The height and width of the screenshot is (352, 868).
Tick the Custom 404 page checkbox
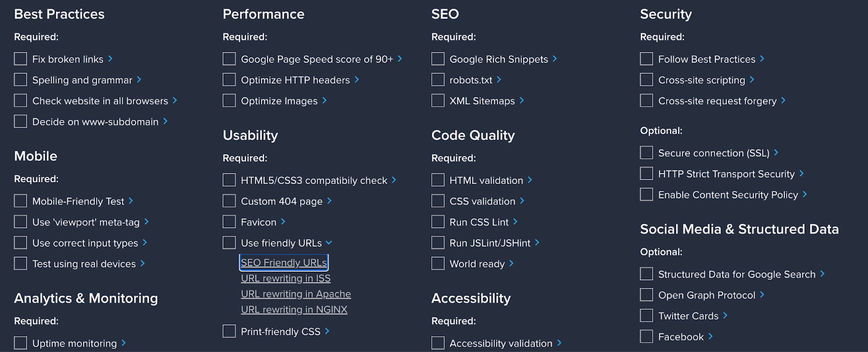pyautogui.click(x=229, y=201)
